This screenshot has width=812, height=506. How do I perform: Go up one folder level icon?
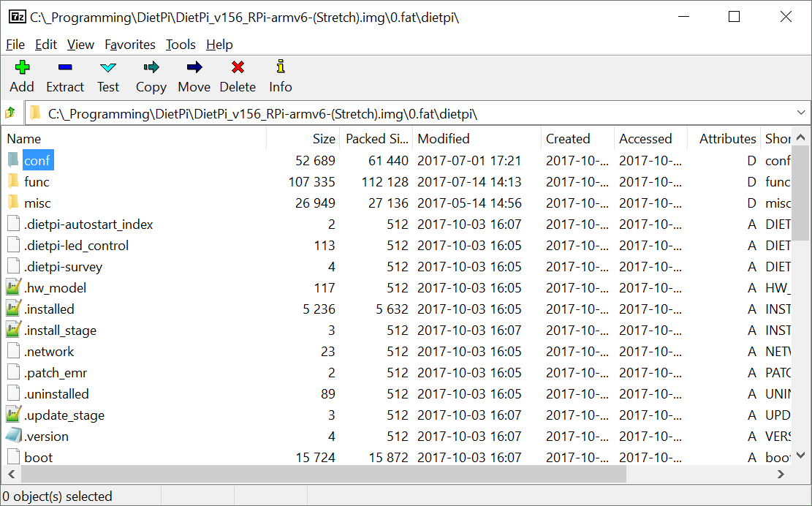(x=10, y=113)
